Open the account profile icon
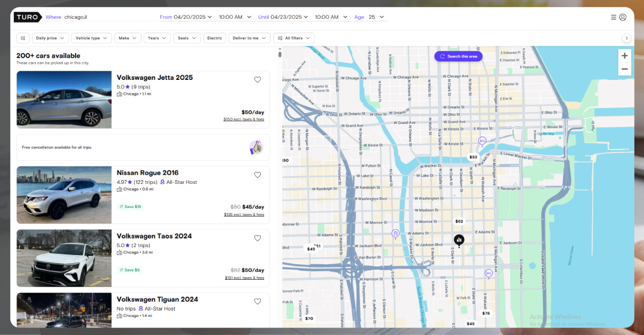Image resolution: width=644 pixels, height=335 pixels. [623, 17]
